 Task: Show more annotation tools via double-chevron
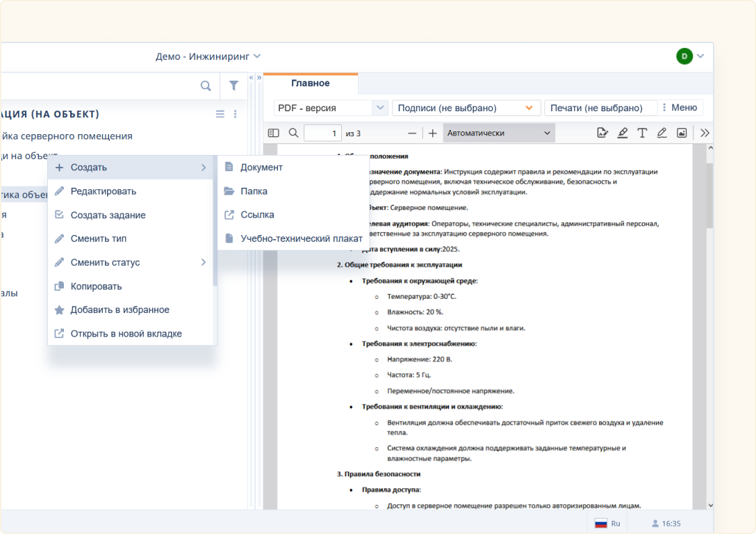(704, 132)
